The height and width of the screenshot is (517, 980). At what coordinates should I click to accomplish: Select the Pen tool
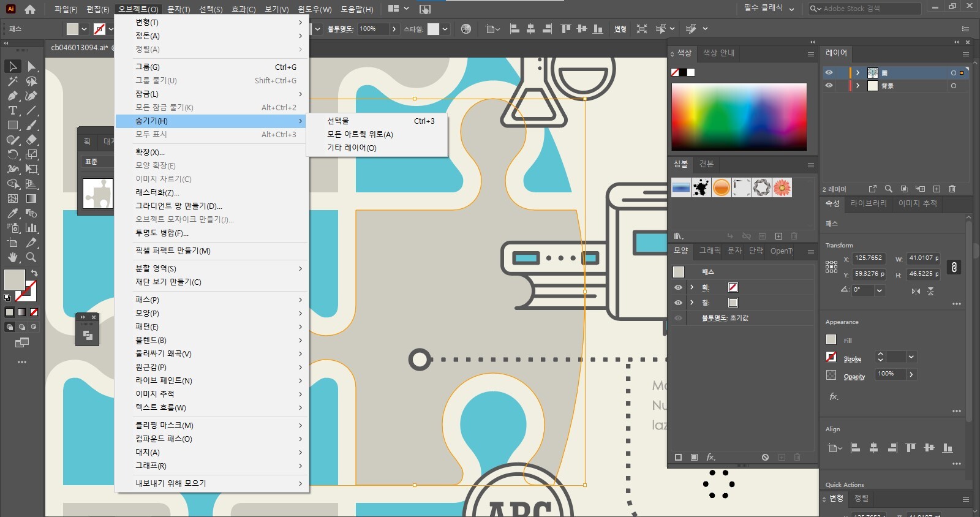[12, 96]
